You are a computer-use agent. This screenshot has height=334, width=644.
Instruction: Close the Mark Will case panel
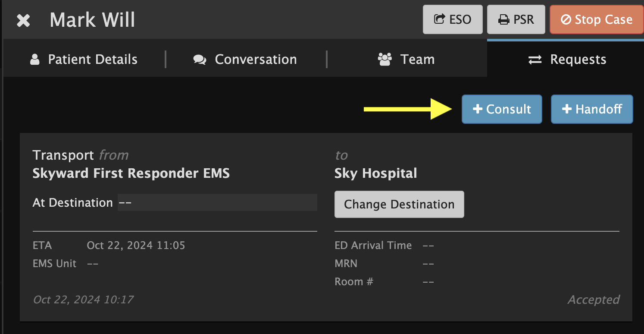(23, 20)
